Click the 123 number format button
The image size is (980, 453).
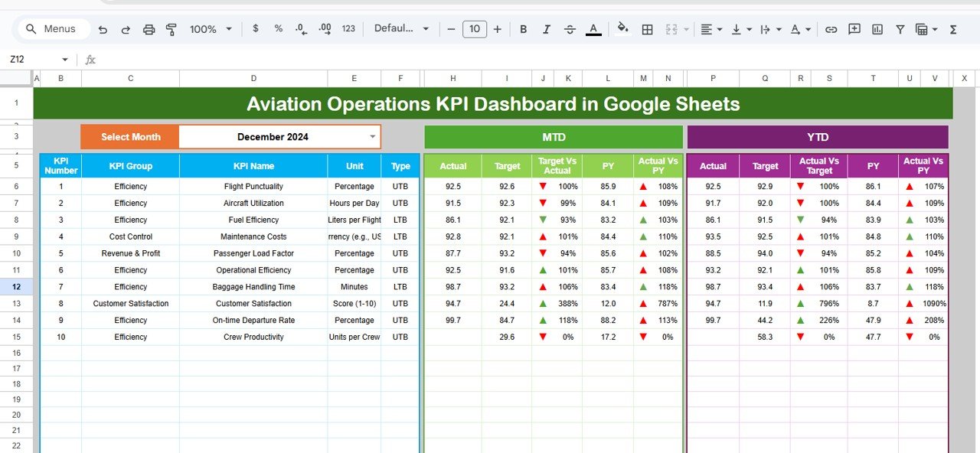[348, 28]
